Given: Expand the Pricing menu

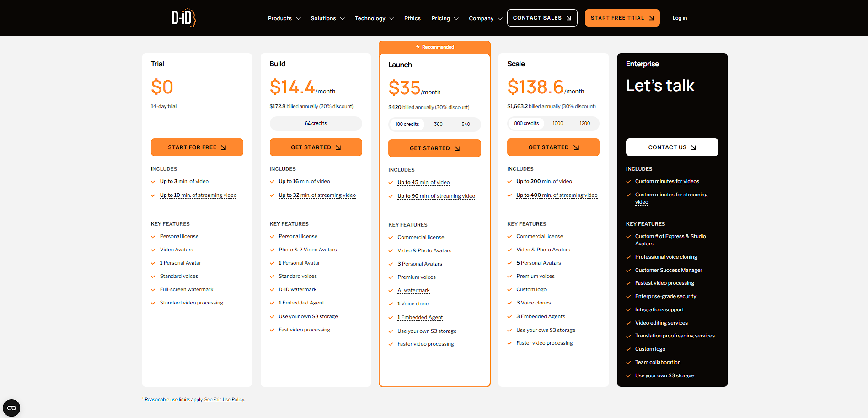Looking at the screenshot, I should (445, 18).
